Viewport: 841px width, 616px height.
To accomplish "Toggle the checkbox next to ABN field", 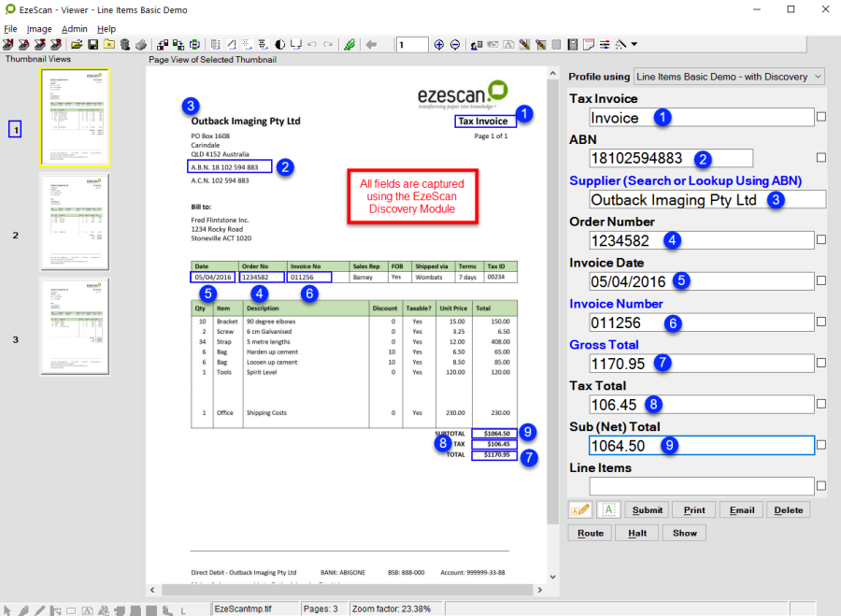I will (x=821, y=158).
